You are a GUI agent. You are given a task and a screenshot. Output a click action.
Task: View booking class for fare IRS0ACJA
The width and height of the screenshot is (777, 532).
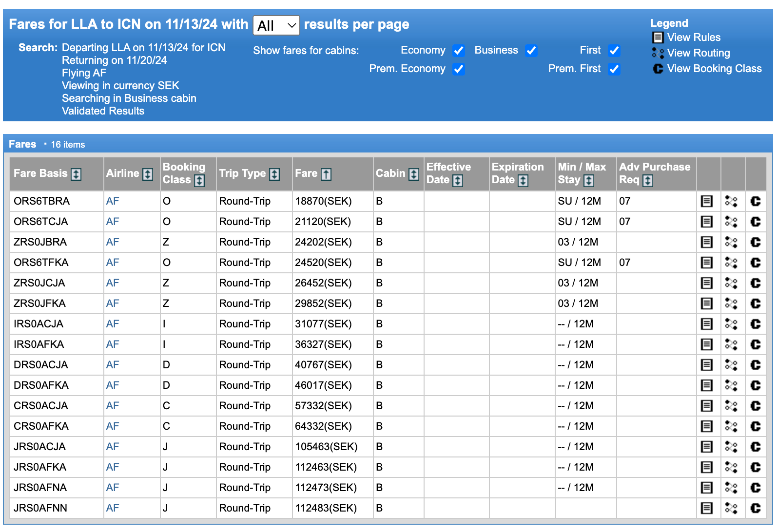click(755, 324)
